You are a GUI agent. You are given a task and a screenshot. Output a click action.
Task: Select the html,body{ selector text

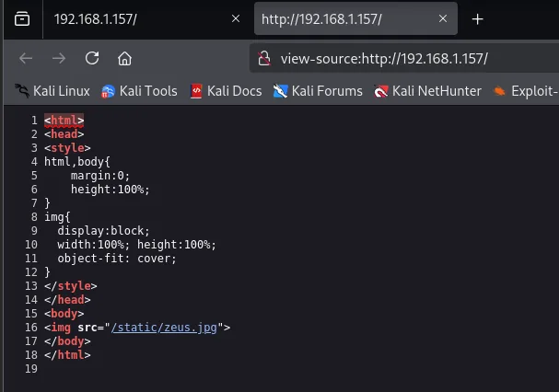tap(77, 162)
